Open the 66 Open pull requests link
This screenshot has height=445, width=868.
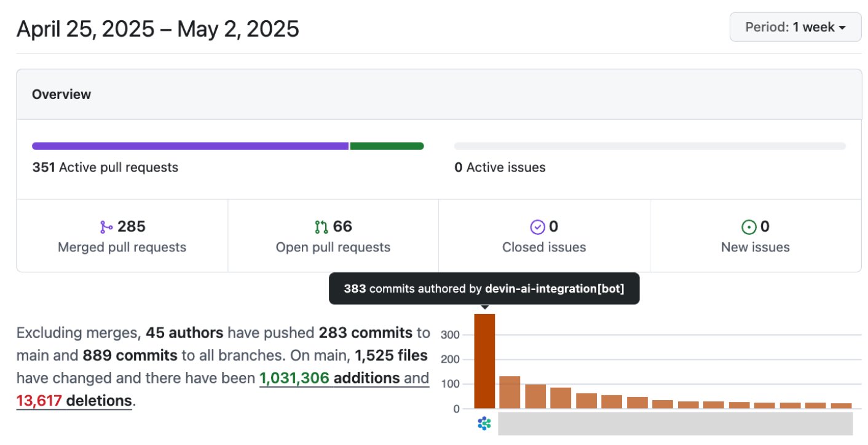pos(333,237)
